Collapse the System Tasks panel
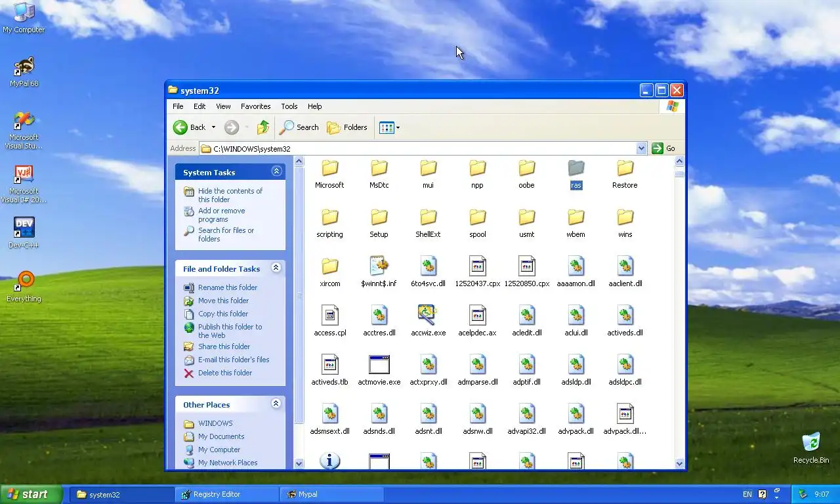Viewport: 840px width, 504px height. 276,171
